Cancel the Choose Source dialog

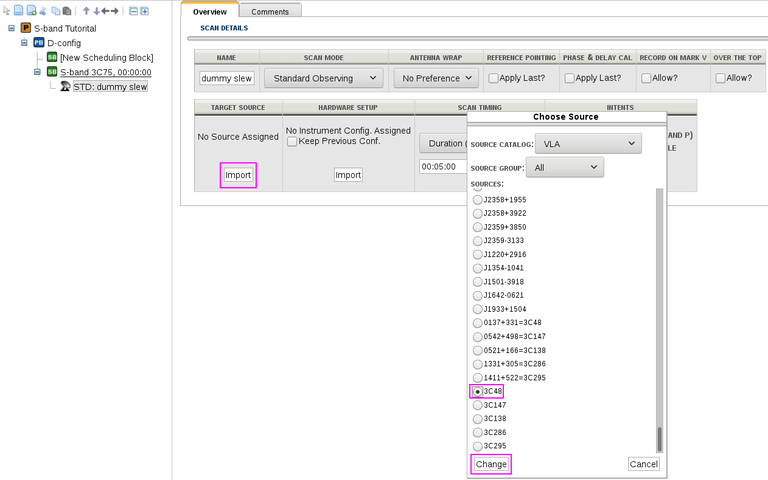pyautogui.click(x=643, y=464)
